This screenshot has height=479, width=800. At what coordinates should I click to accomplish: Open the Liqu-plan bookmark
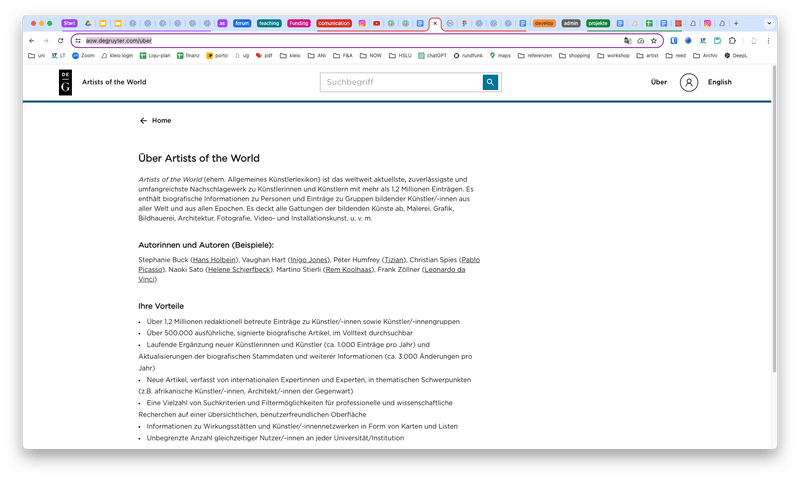(x=155, y=55)
